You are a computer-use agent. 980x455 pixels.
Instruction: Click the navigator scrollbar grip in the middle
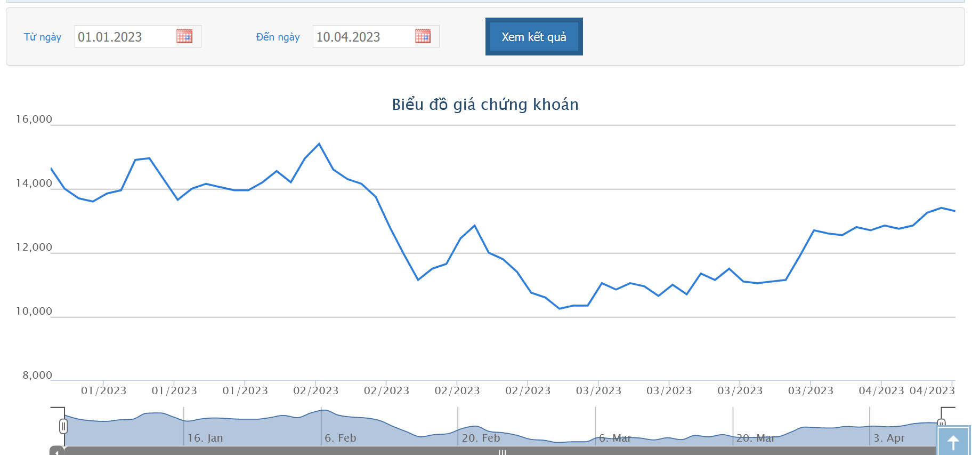(502, 452)
